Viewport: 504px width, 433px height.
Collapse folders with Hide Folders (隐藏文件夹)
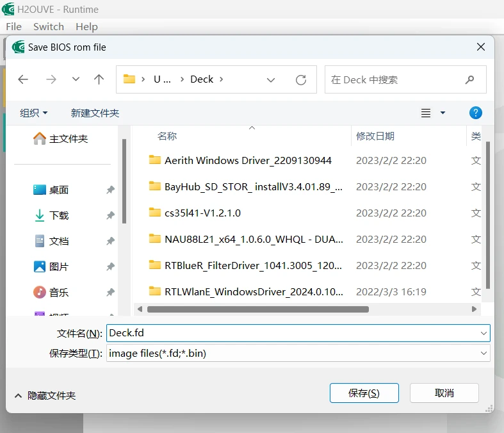[45, 395]
